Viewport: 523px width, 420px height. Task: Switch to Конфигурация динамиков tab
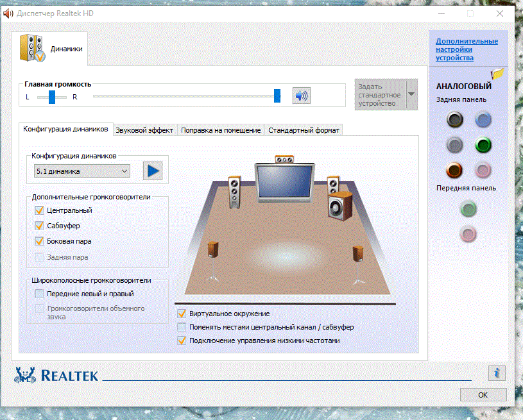pyautogui.click(x=65, y=129)
